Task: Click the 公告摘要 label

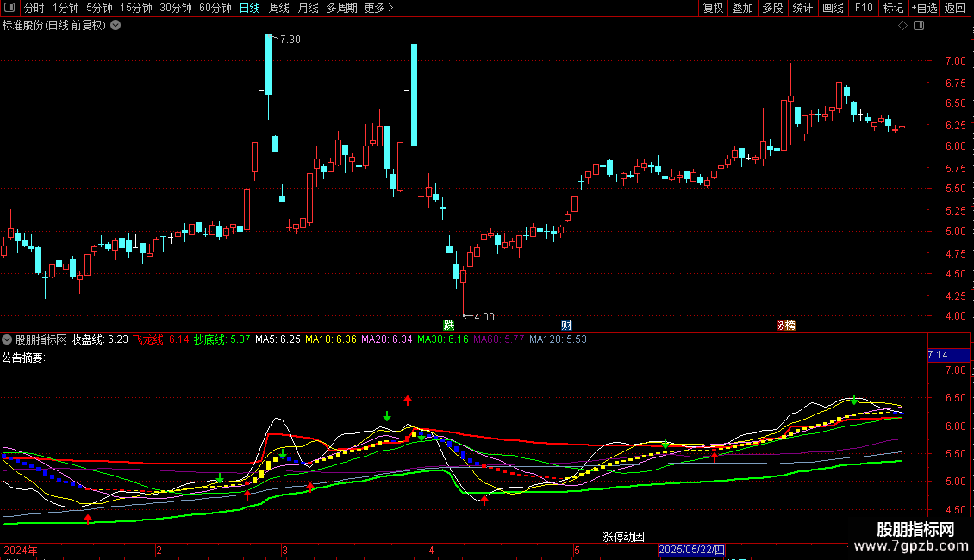Action: [x=23, y=358]
